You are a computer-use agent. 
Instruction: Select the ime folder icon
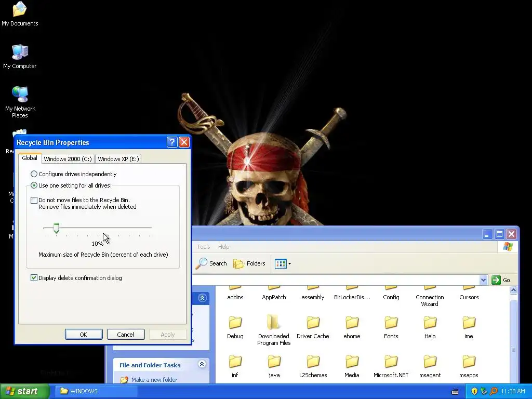tap(469, 322)
